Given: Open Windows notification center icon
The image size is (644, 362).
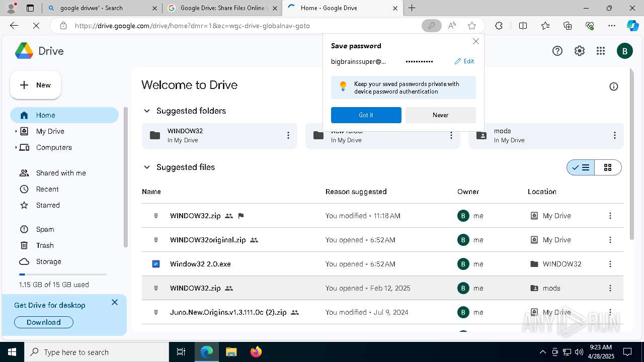Looking at the screenshot, I should point(627,352).
